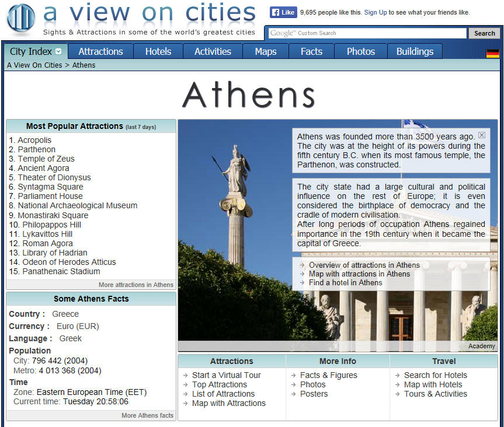Open Map with Hotels link
The width and height of the screenshot is (504, 427).
click(x=433, y=384)
